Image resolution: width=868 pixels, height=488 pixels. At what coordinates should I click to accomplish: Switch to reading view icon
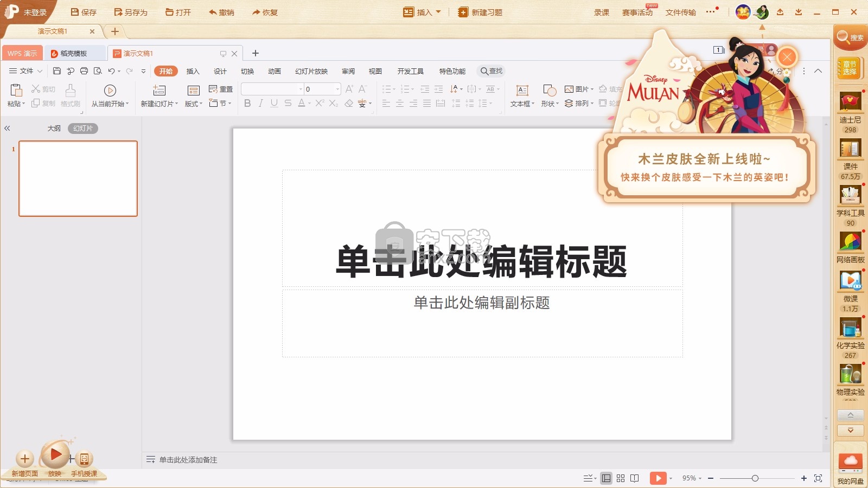(635, 478)
